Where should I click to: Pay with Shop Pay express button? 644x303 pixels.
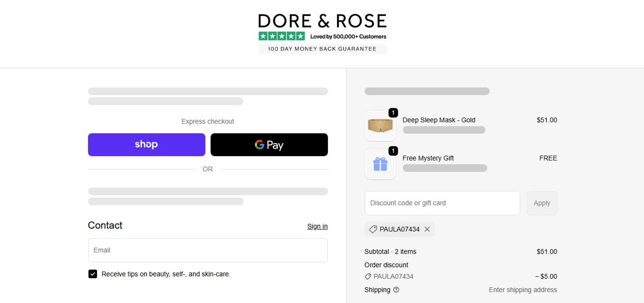tap(146, 145)
